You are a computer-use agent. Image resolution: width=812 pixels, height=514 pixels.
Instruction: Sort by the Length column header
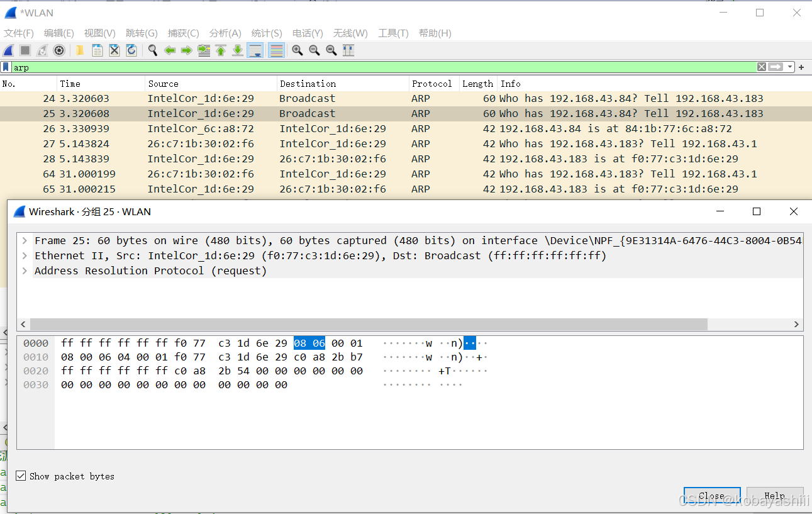(479, 84)
